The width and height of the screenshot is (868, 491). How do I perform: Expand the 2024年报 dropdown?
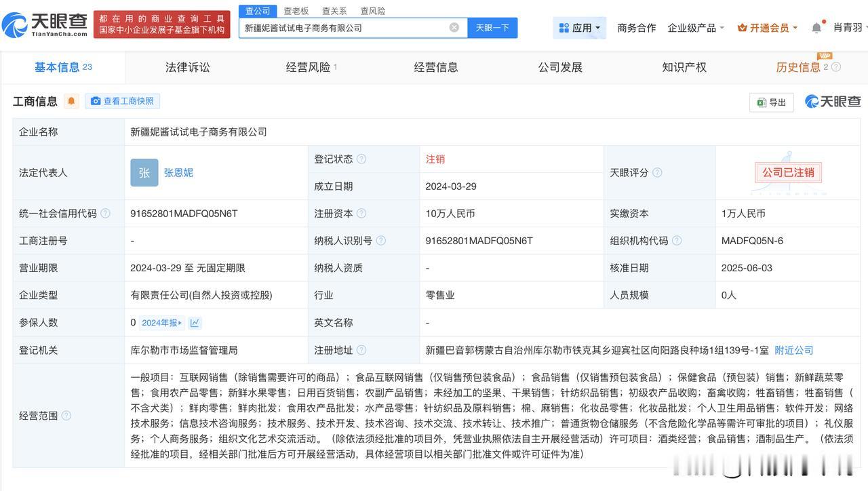[162, 323]
